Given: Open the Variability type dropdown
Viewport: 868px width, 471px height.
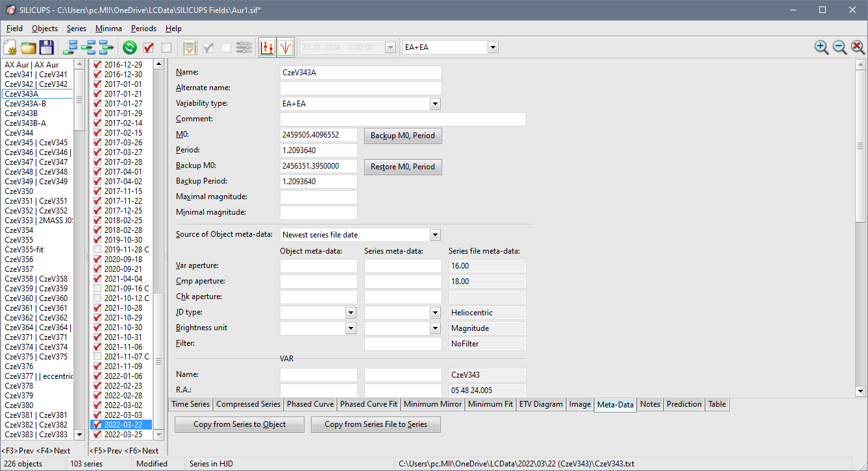Looking at the screenshot, I should click(x=435, y=104).
